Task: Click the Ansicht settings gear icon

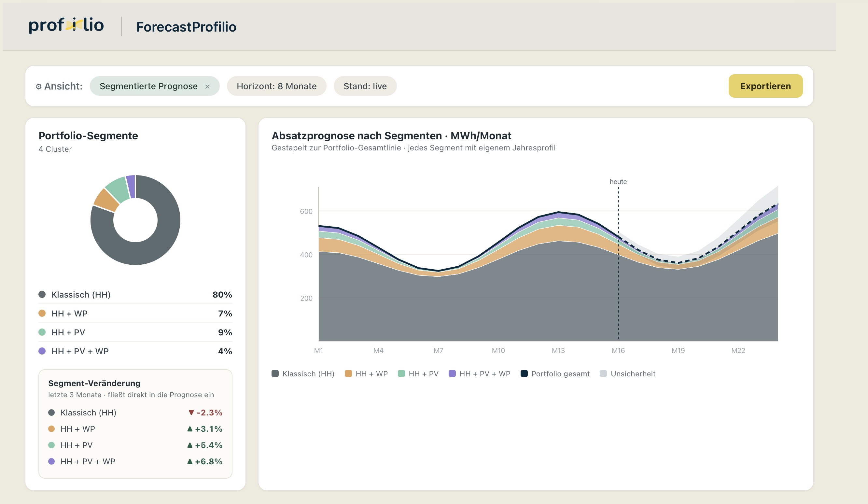Action: click(x=38, y=87)
